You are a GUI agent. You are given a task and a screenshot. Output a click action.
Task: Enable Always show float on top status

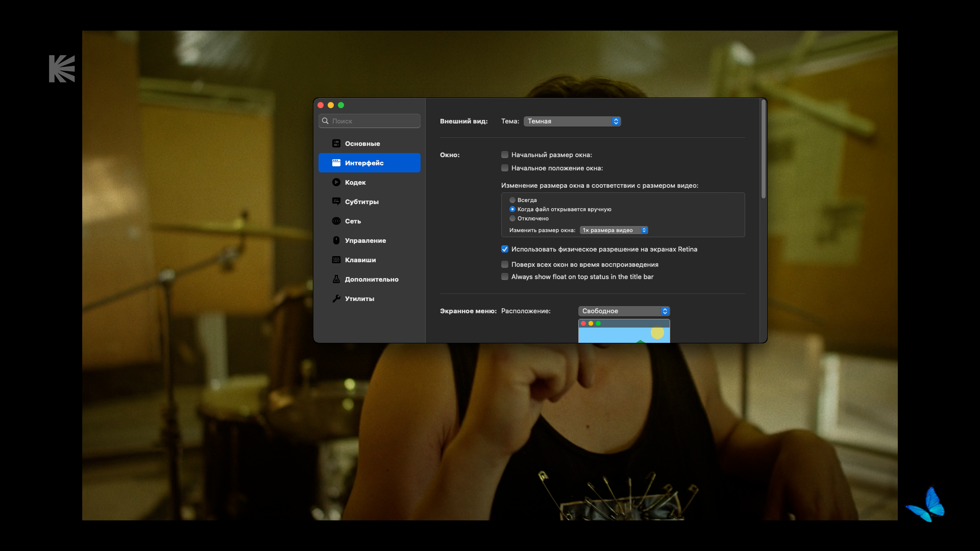(505, 277)
